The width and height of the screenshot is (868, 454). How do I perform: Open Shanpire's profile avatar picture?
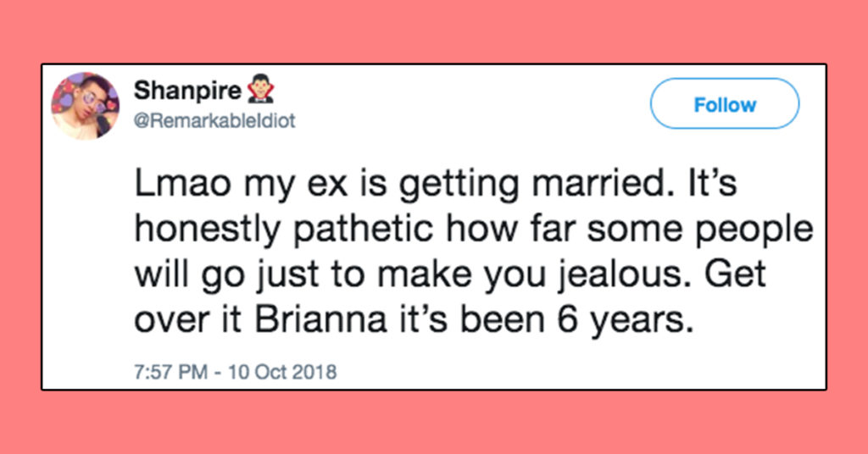86,106
